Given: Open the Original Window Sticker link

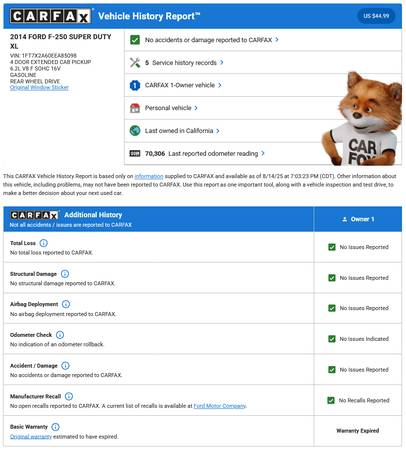Looking at the screenshot, I should (39, 88).
